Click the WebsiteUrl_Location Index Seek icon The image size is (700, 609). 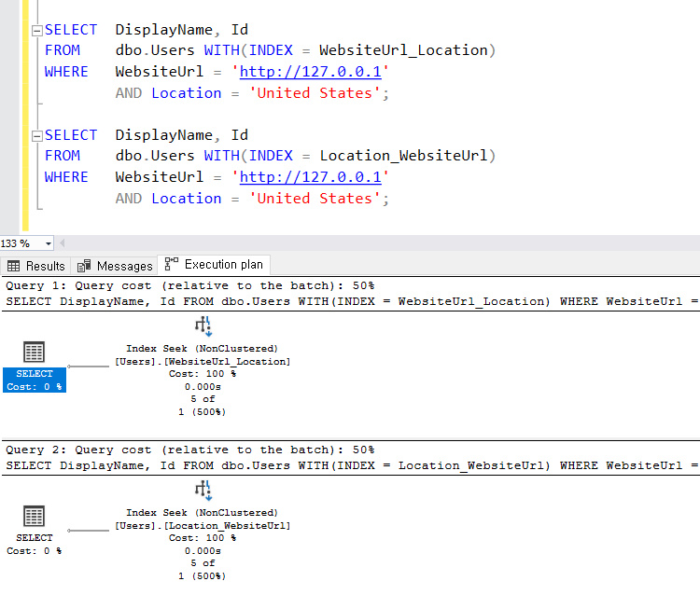203,326
